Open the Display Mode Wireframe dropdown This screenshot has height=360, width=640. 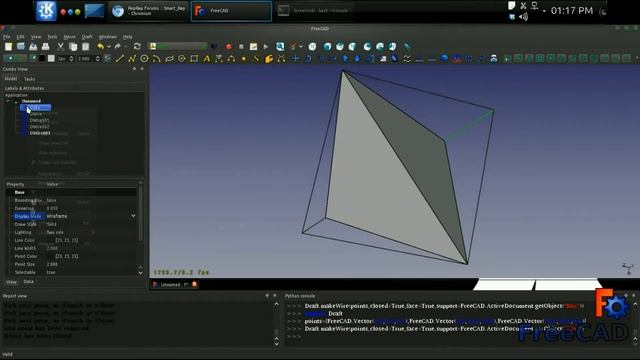point(133,216)
